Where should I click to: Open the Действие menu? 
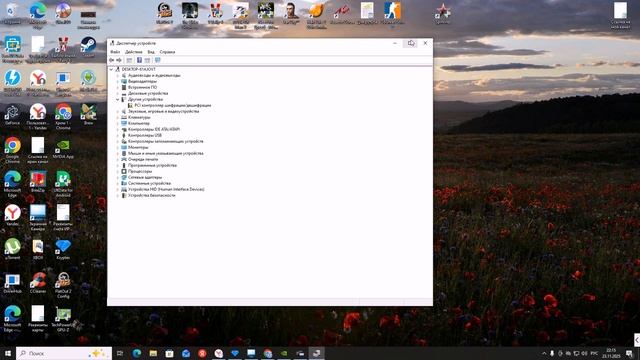click(x=133, y=52)
